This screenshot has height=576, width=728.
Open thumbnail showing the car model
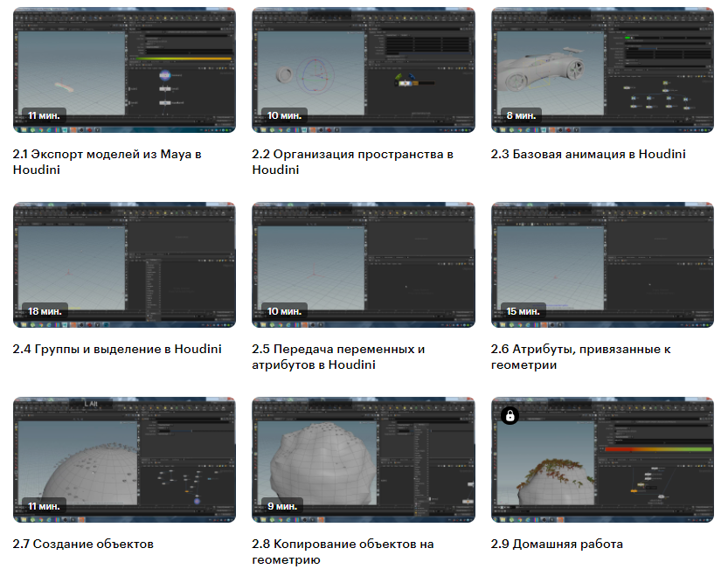(x=602, y=70)
